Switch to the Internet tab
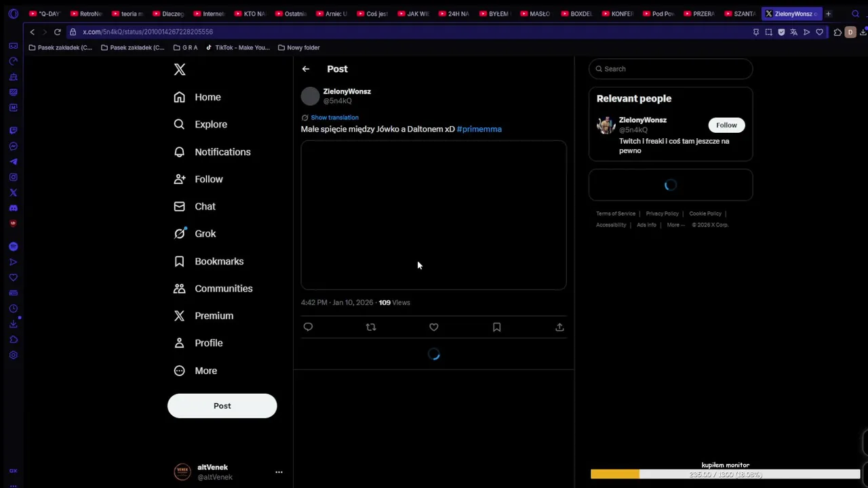Screen dimensions: 868x488 point(210,14)
